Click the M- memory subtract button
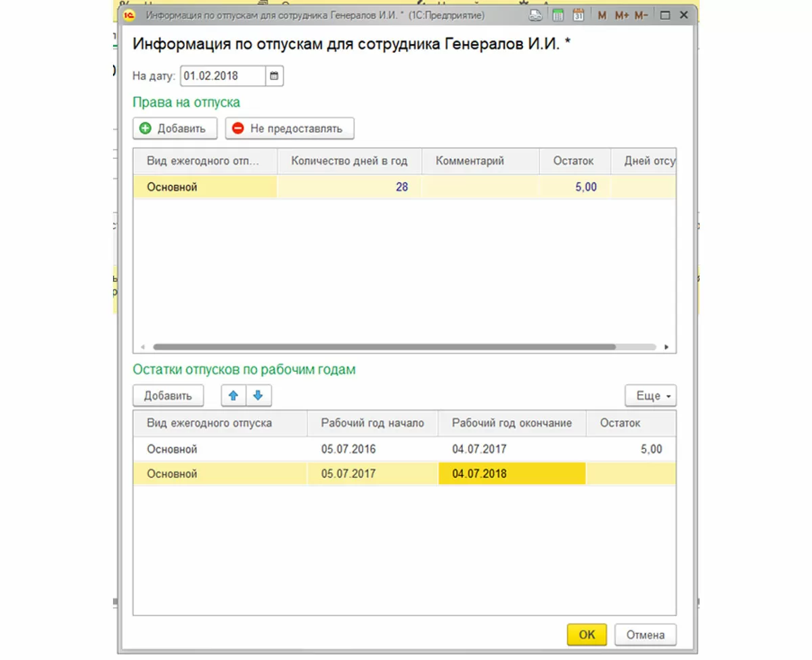This screenshot has width=812, height=660. tap(641, 16)
